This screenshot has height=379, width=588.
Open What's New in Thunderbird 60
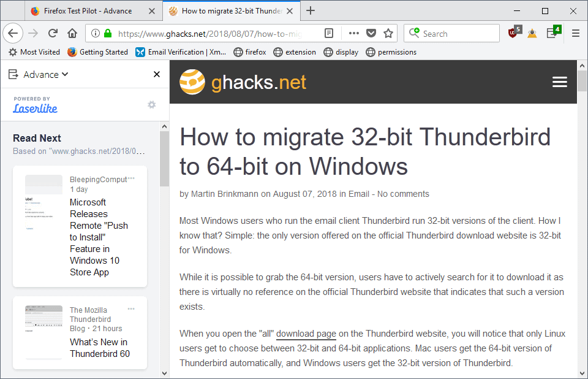click(100, 348)
